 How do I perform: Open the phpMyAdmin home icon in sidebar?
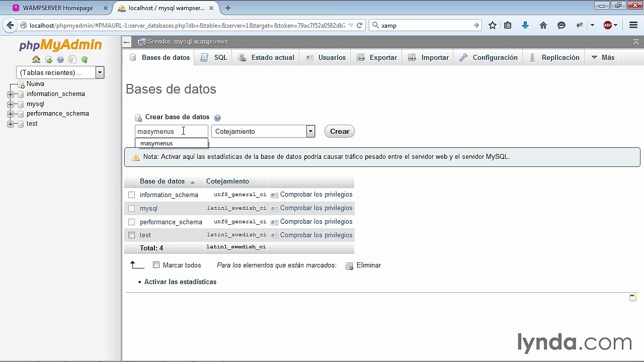tap(36, 59)
